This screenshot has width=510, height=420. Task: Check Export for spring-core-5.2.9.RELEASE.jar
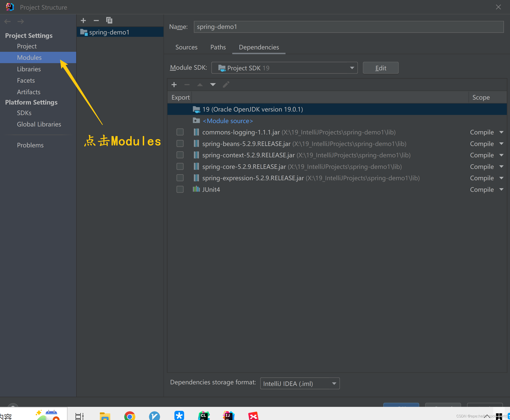pyautogui.click(x=180, y=166)
